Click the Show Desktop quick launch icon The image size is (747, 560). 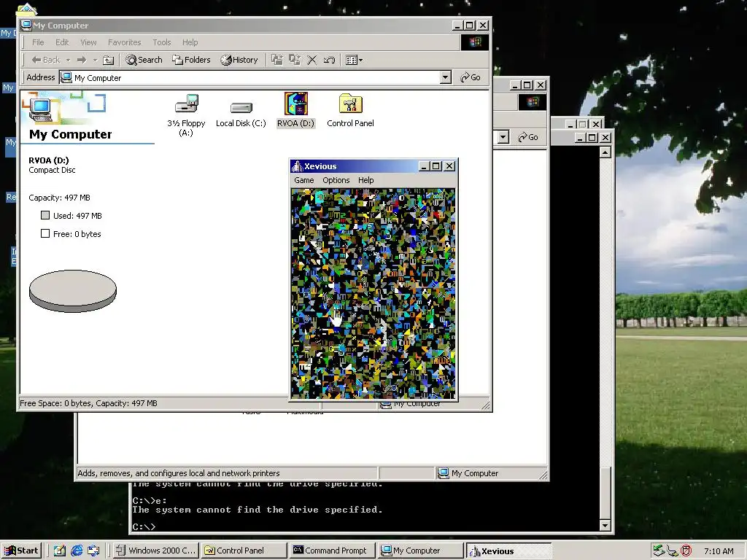tap(59, 551)
